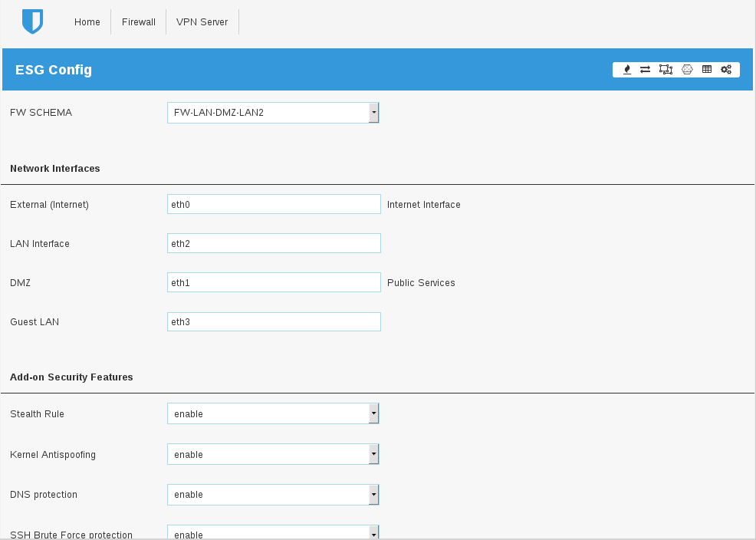Open the VPN Server menu item
This screenshot has width=756, height=540.
[x=202, y=22]
